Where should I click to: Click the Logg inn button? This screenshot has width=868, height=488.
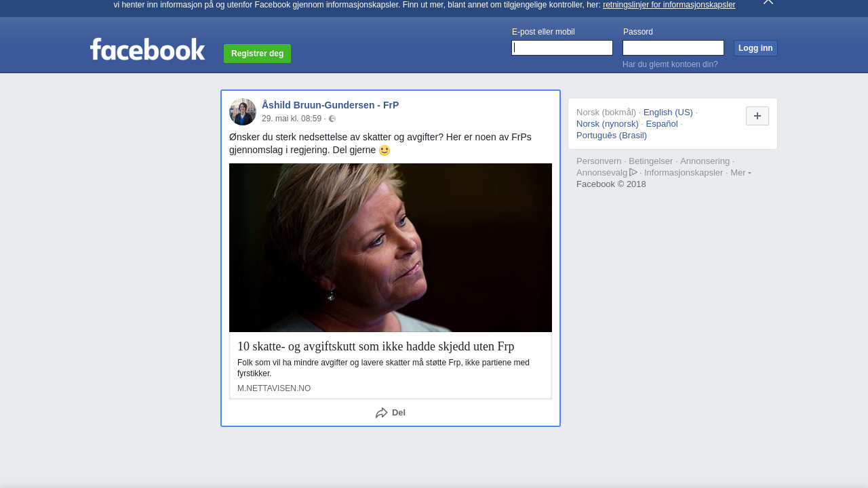(755, 48)
